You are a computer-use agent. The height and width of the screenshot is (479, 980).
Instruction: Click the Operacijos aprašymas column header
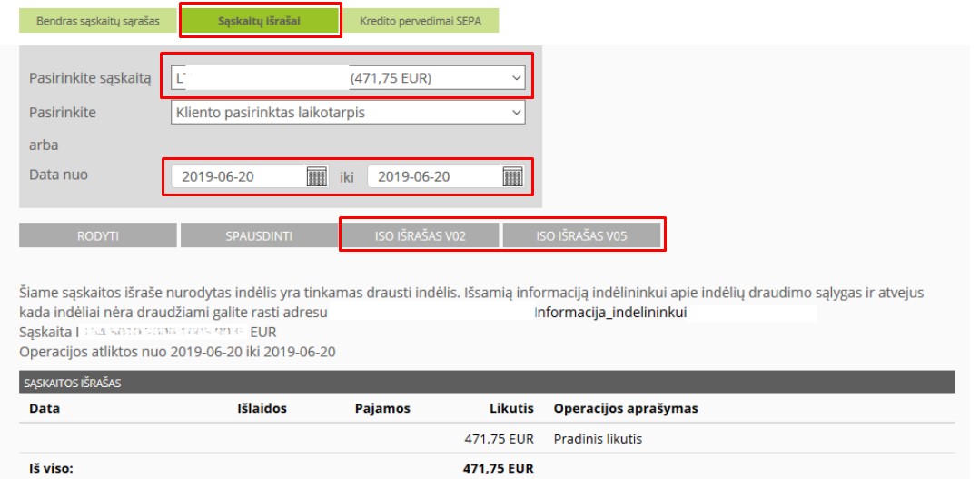(625, 409)
